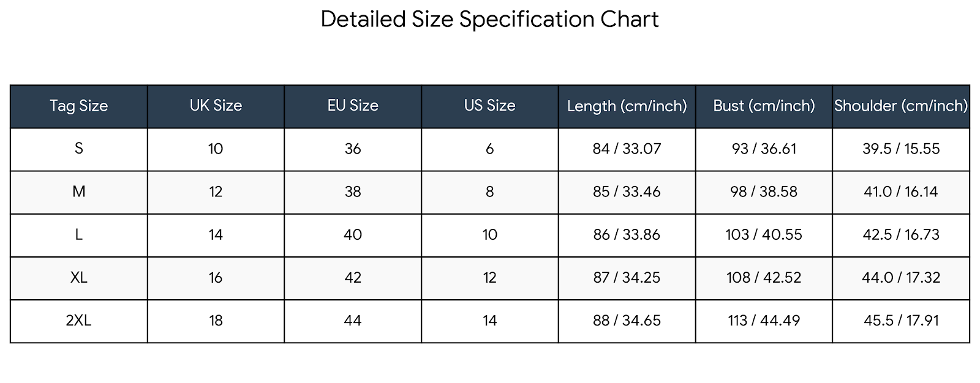
Task: Click the shoulder 39.5 / 15.55 cell
Action: pyautogui.click(x=901, y=149)
